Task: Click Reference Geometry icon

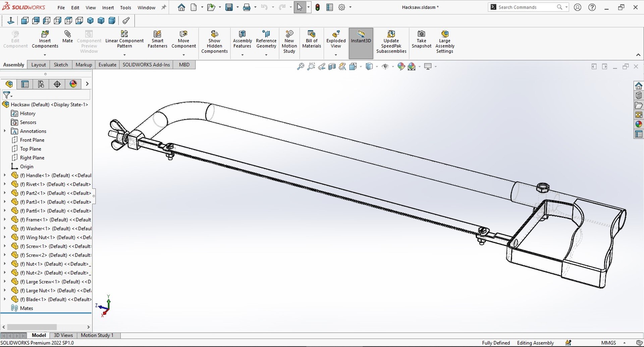Action: click(x=266, y=39)
